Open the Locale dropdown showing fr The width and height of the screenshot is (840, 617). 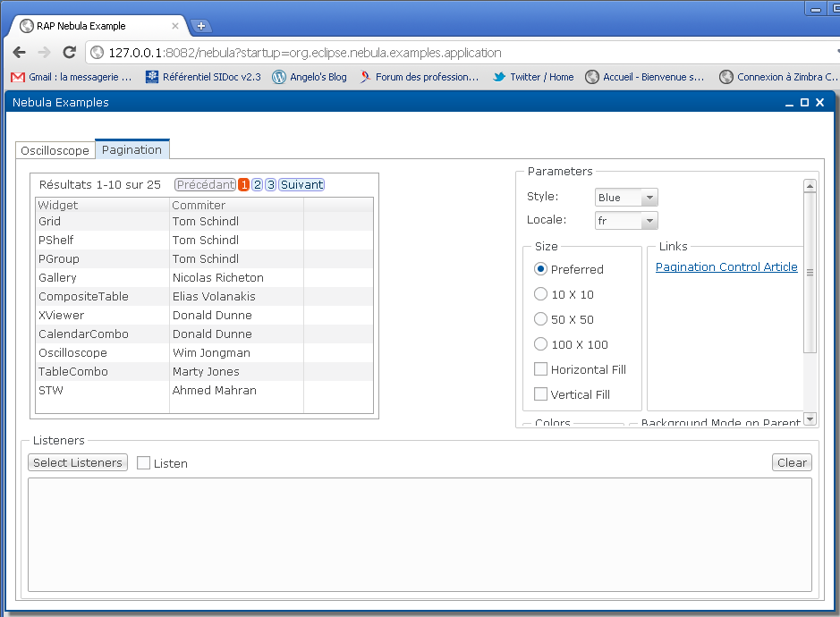tap(626, 220)
